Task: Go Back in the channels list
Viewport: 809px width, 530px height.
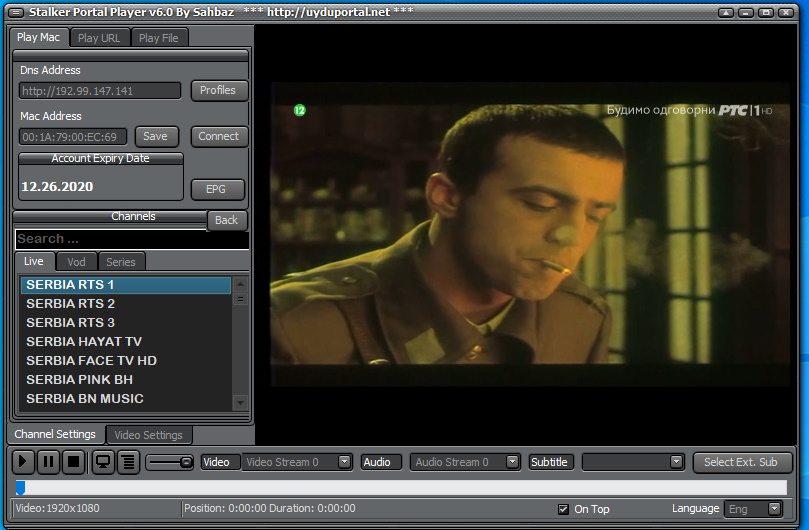Action: coord(226,220)
